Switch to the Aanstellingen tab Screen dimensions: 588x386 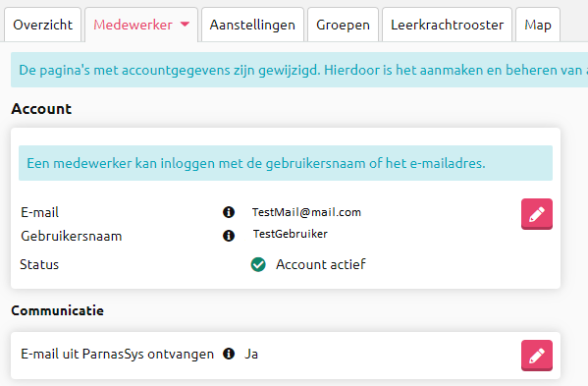252,25
